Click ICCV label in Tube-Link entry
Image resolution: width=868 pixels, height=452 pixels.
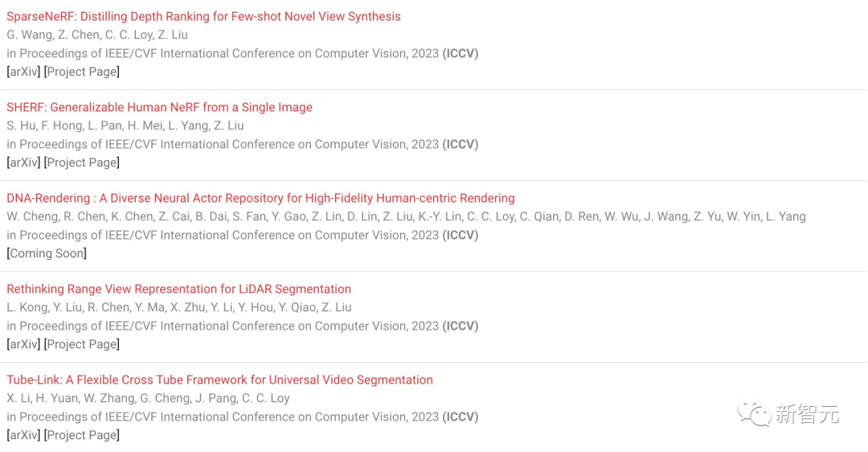click(x=460, y=417)
